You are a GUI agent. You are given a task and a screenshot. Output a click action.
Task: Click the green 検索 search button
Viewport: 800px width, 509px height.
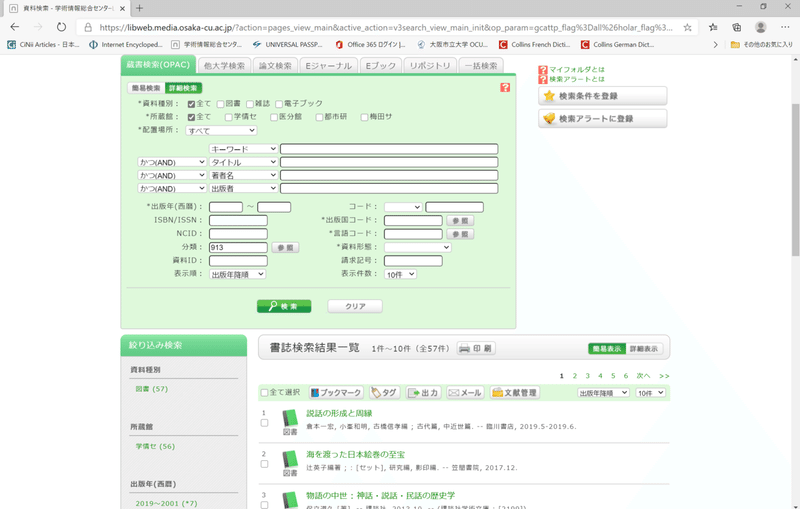[x=284, y=306]
